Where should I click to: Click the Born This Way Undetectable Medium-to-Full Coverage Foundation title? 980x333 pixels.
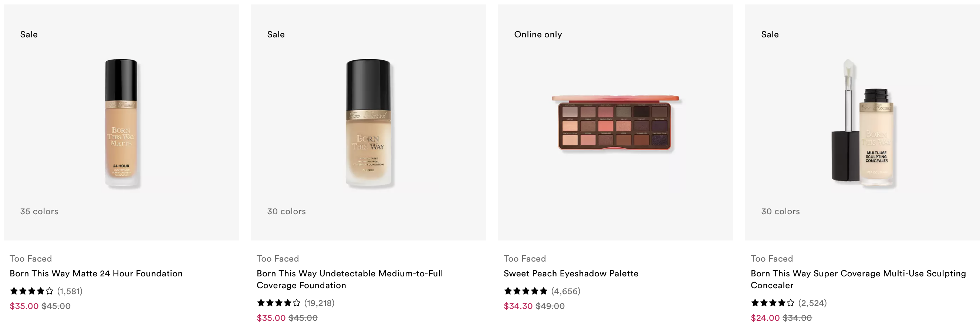[x=350, y=279]
